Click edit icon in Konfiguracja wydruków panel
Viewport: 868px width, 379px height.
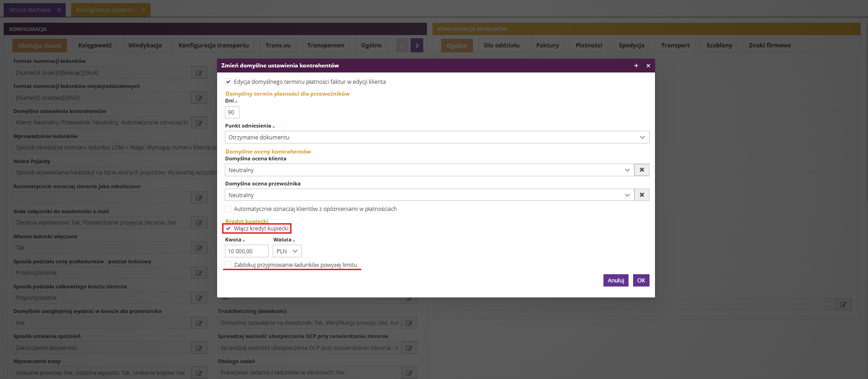[843, 304]
